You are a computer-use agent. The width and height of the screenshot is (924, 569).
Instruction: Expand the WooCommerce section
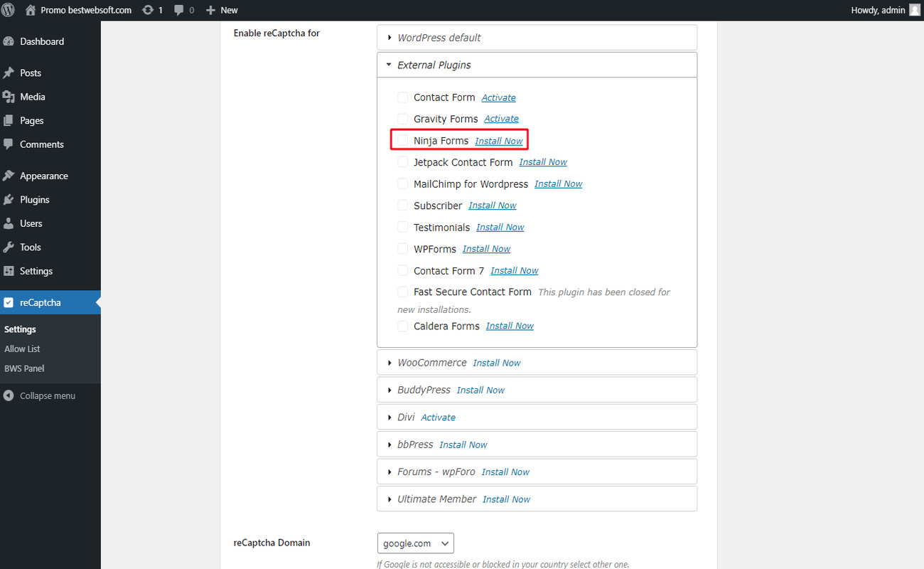point(537,363)
